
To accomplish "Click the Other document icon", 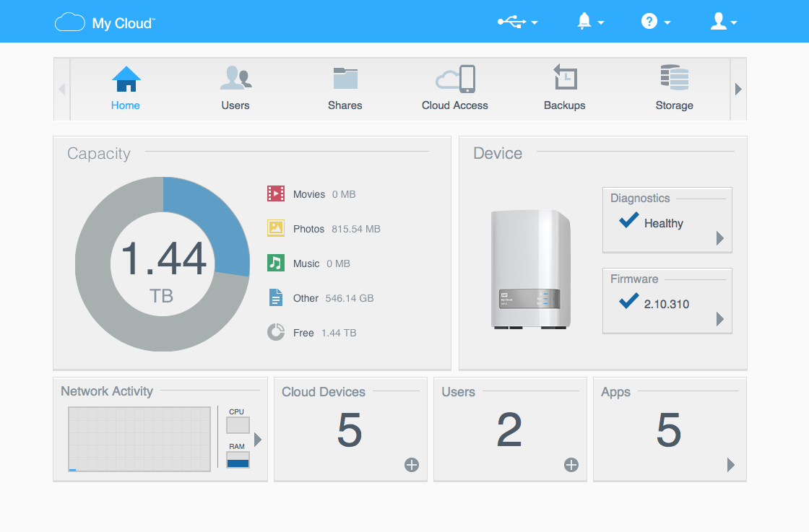I will [276, 297].
